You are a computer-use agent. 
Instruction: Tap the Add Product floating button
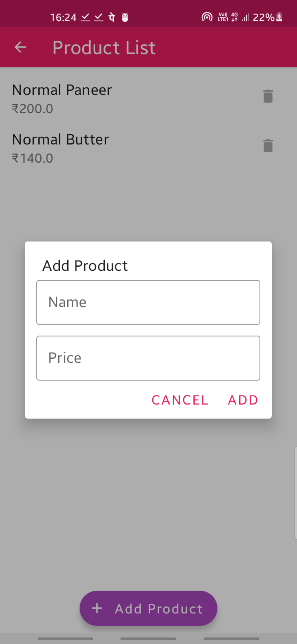148,608
